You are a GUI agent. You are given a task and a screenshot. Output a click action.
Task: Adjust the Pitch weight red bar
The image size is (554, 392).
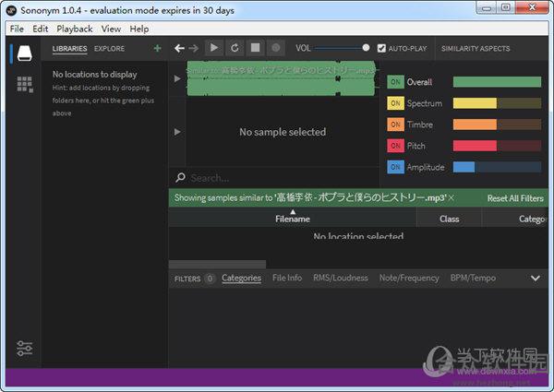pyautogui.click(x=497, y=146)
